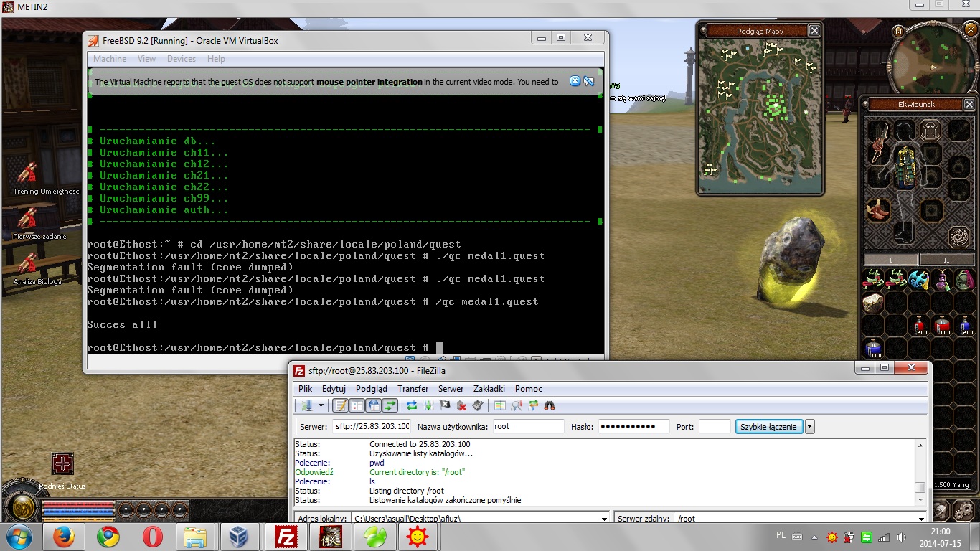Focus the Hasło password field
The image size is (980, 551).
(x=633, y=426)
